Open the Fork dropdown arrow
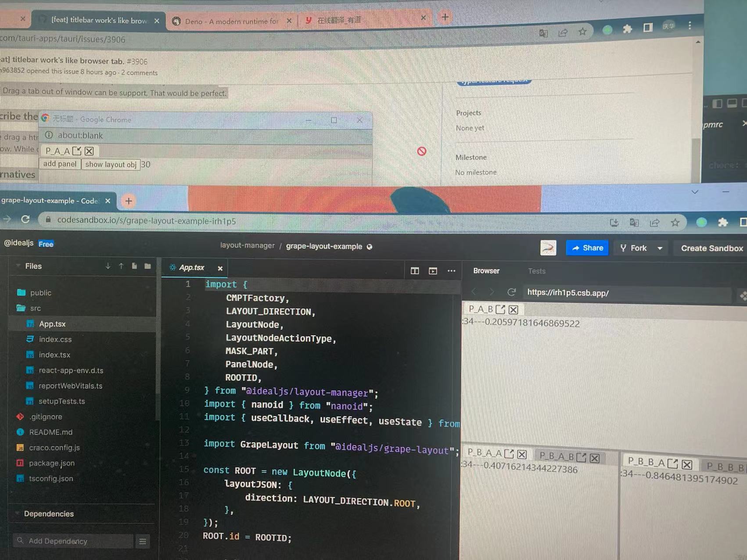Viewport: 747px width, 560px height. point(660,248)
